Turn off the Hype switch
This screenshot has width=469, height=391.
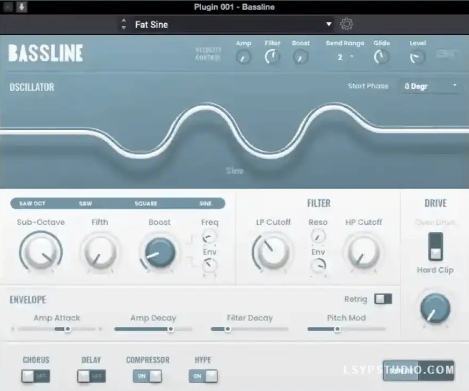point(203,376)
